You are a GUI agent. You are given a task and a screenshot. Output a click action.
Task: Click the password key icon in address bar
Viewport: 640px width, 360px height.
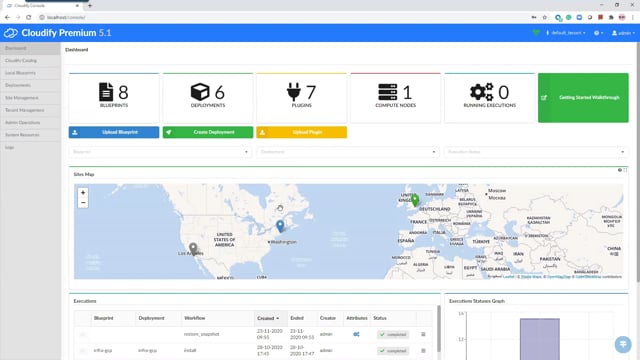pos(534,18)
